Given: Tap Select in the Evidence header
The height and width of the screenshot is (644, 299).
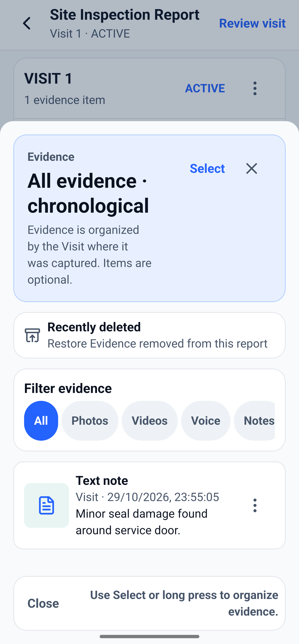Looking at the screenshot, I should (207, 168).
